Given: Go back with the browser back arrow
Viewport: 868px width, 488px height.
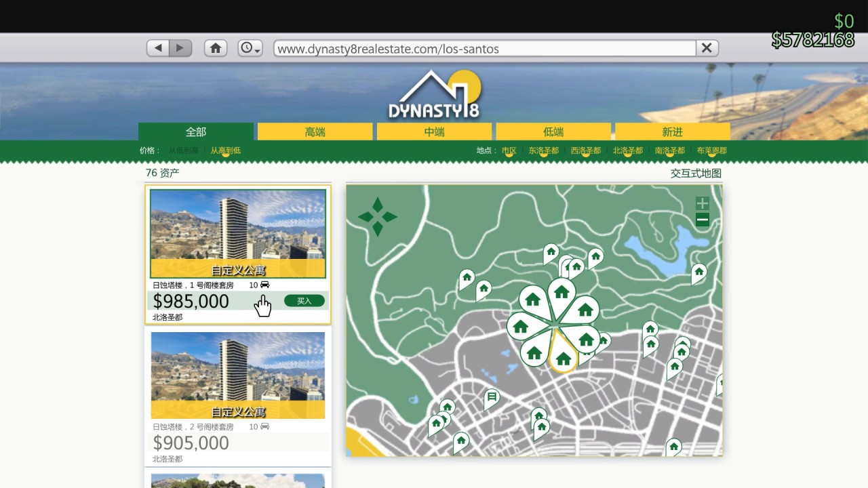Looking at the screenshot, I should click(x=158, y=48).
